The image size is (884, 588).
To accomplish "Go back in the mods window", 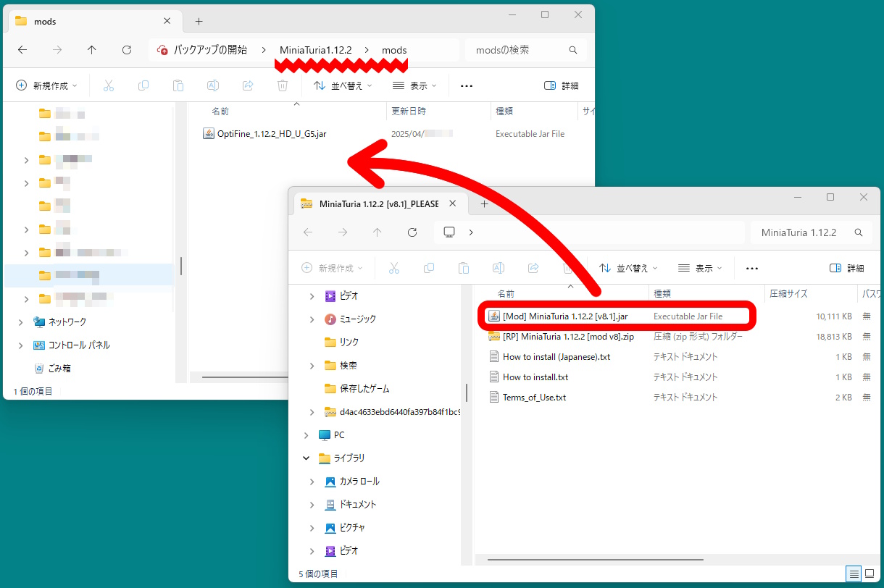I will pos(22,50).
